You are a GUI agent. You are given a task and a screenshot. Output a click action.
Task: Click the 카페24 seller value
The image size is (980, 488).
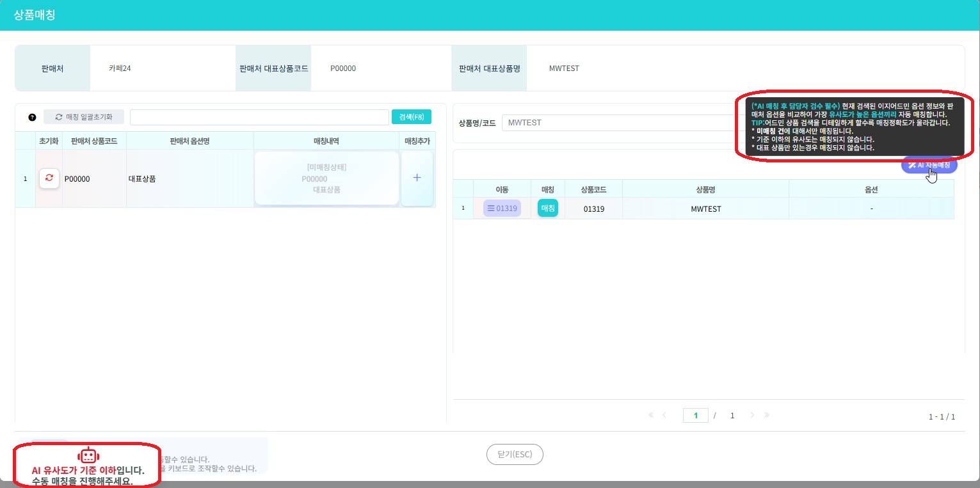[120, 68]
